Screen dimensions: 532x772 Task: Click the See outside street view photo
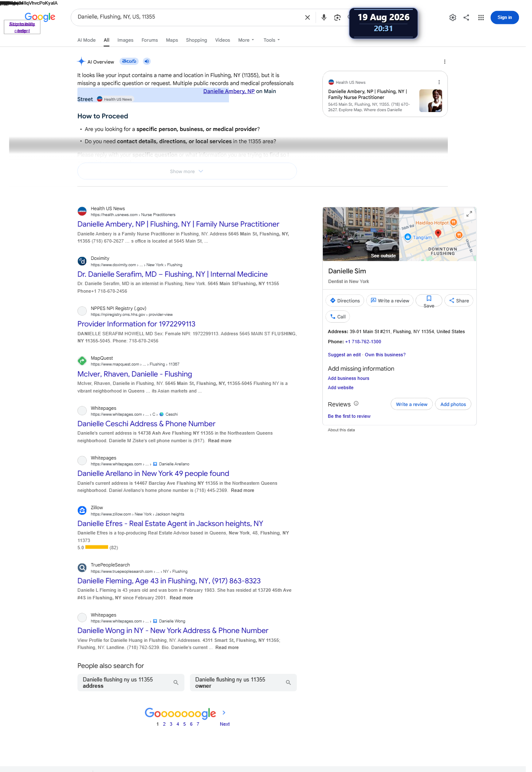[361, 234]
